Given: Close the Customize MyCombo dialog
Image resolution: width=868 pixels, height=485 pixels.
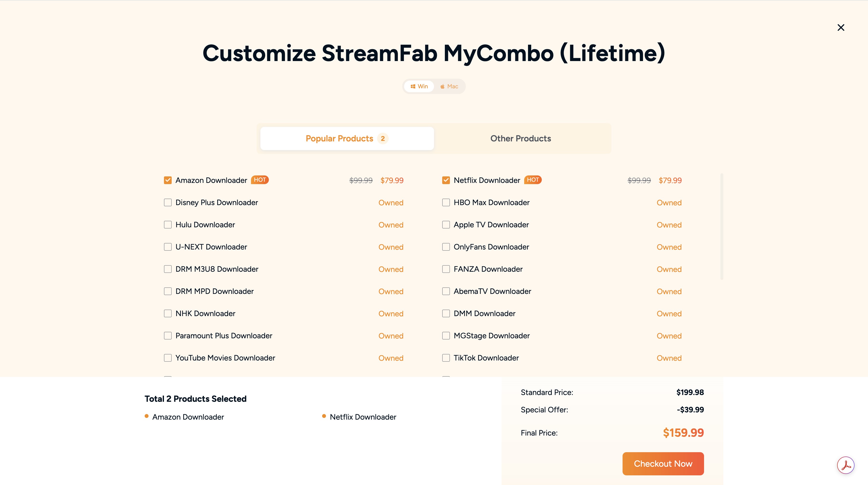Looking at the screenshot, I should pos(841,27).
